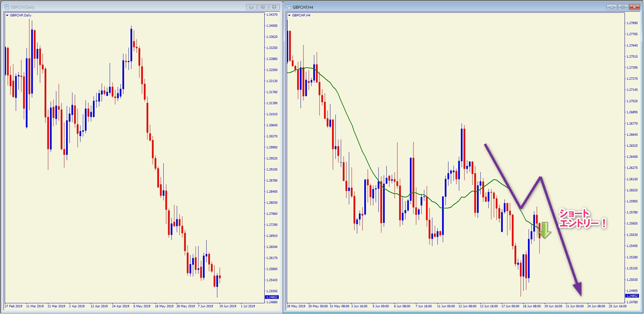Viewport: 644px width, 314px height.
Task: Click price level 1.25780 on H4 axis
Action: tap(632, 212)
